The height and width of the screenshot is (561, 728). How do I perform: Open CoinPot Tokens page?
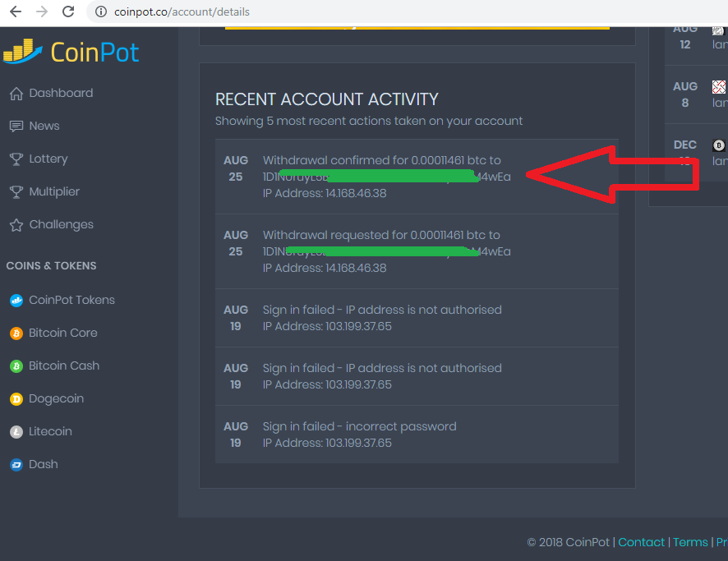(x=71, y=300)
